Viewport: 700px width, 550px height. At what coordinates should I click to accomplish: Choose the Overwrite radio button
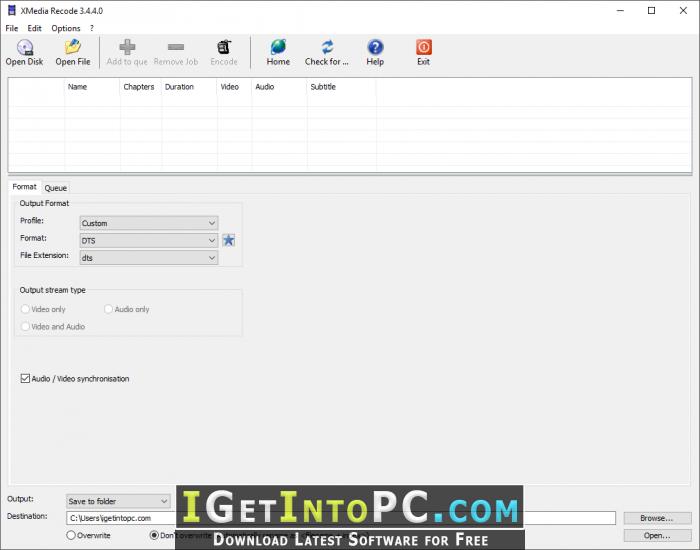71,535
